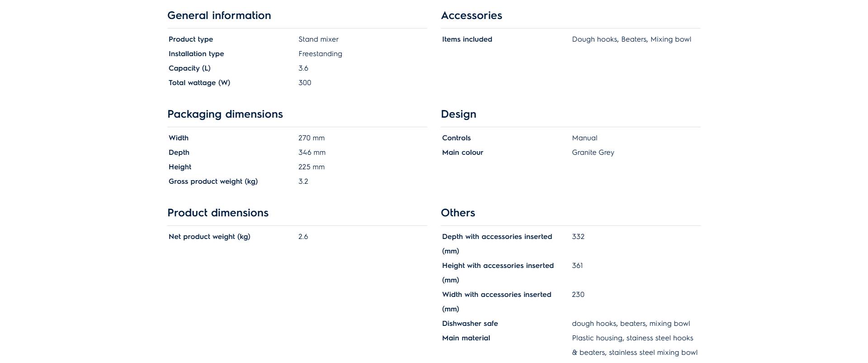The height and width of the screenshot is (363, 868).
Task: Select the Stand mixer value text
Action: click(x=318, y=39)
